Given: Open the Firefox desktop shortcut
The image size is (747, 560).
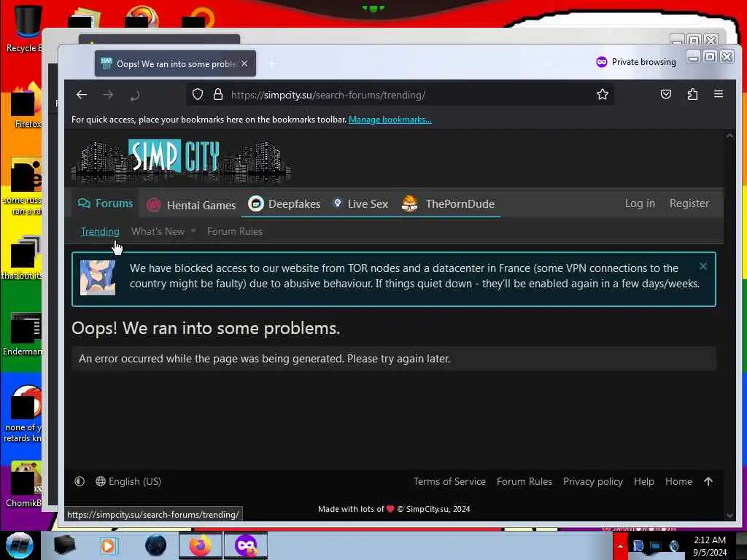Looking at the screenshot, I should [x=27, y=106].
